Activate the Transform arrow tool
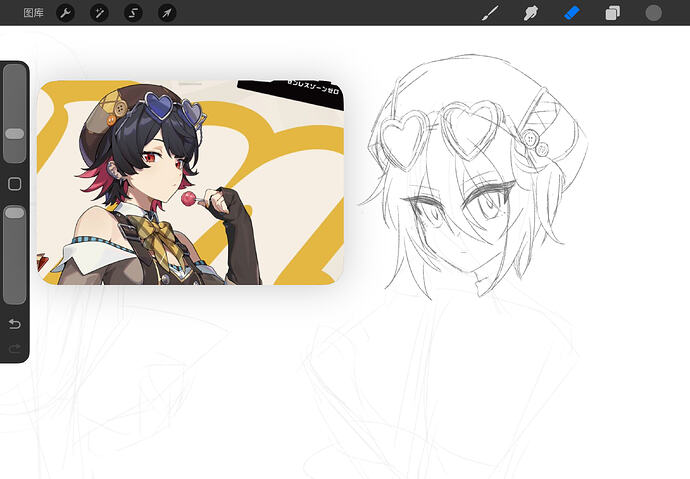Image resolution: width=690 pixels, height=479 pixels. [167, 13]
